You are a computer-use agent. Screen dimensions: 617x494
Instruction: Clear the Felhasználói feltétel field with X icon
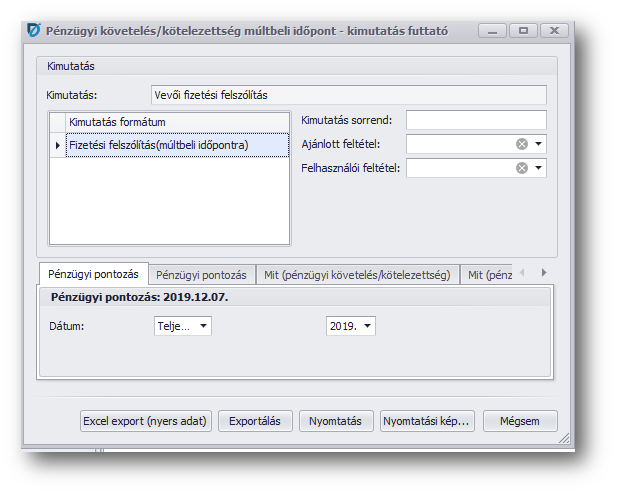[521, 168]
